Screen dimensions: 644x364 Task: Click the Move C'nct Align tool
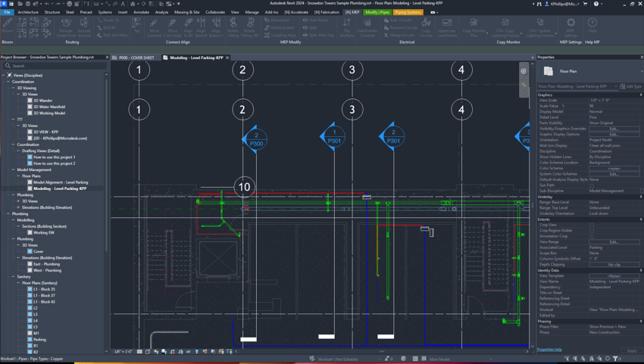(x=173, y=27)
